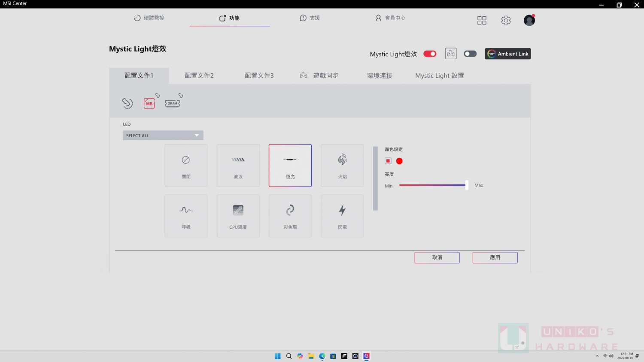Toggle the Mystic Light燈效 switch off
644x362 pixels.
(430, 54)
